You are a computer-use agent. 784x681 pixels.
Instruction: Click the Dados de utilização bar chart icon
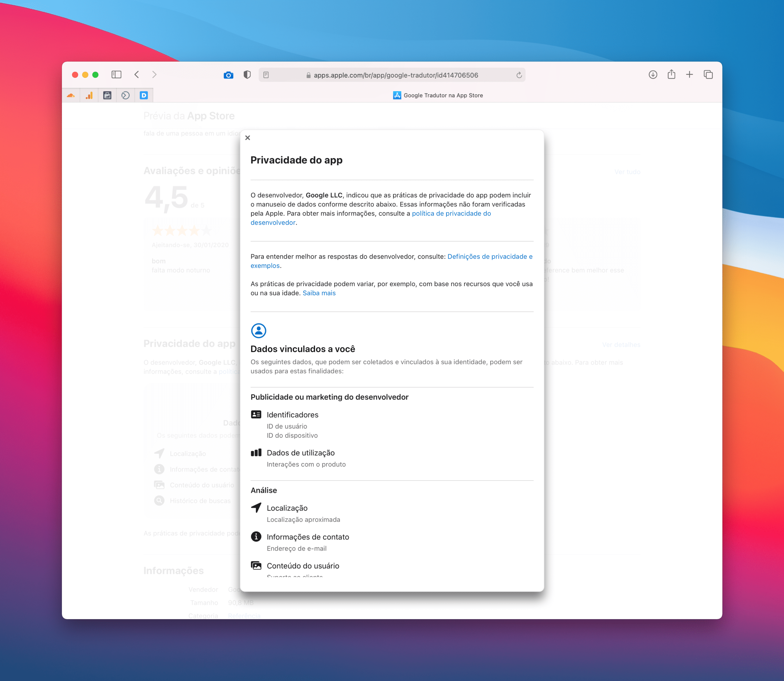coord(256,452)
